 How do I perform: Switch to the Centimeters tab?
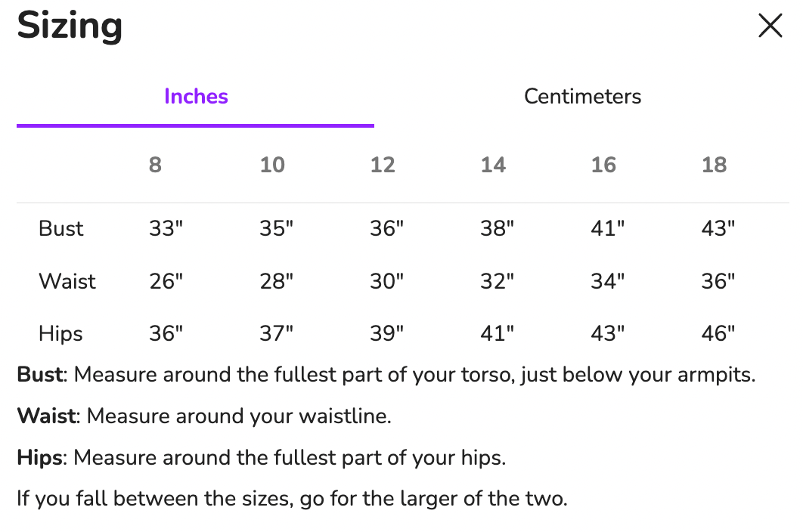point(582,97)
